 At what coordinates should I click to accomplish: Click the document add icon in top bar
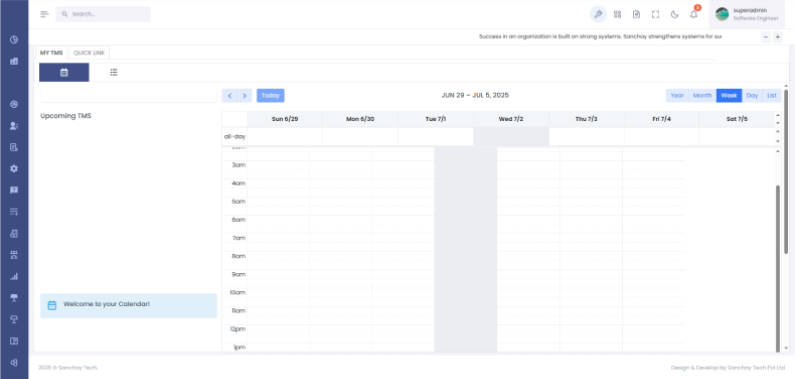636,14
